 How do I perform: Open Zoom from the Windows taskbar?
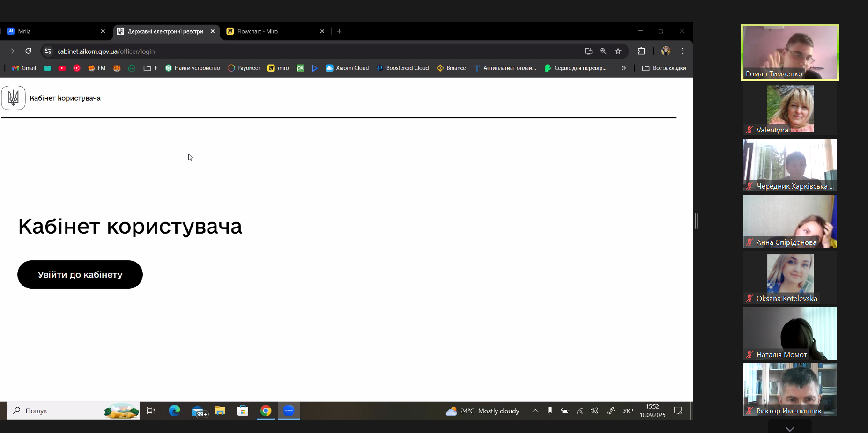point(289,411)
